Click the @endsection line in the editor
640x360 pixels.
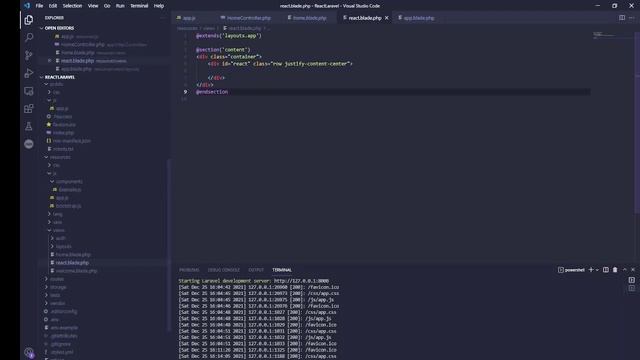pyautogui.click(x=212, y=92)
